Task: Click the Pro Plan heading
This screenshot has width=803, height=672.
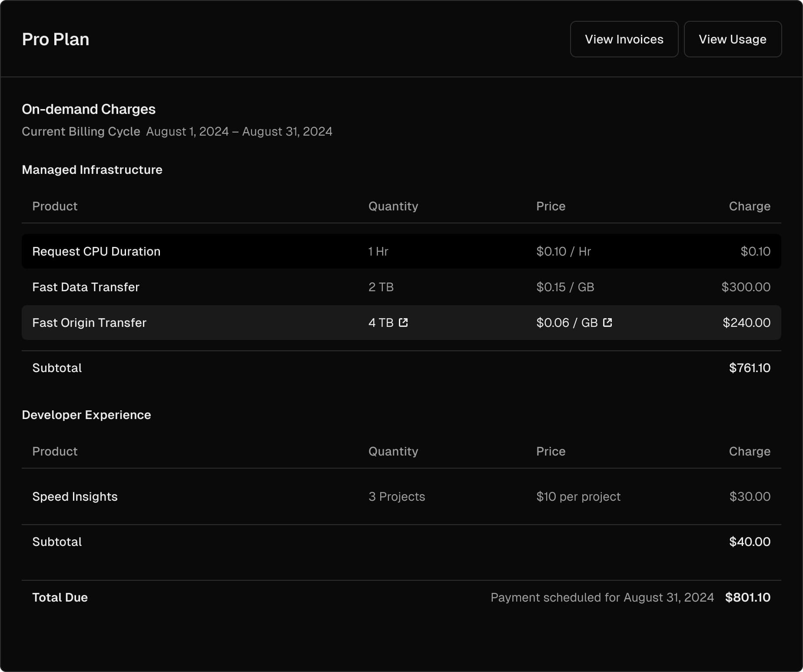Action: point(56,39)
